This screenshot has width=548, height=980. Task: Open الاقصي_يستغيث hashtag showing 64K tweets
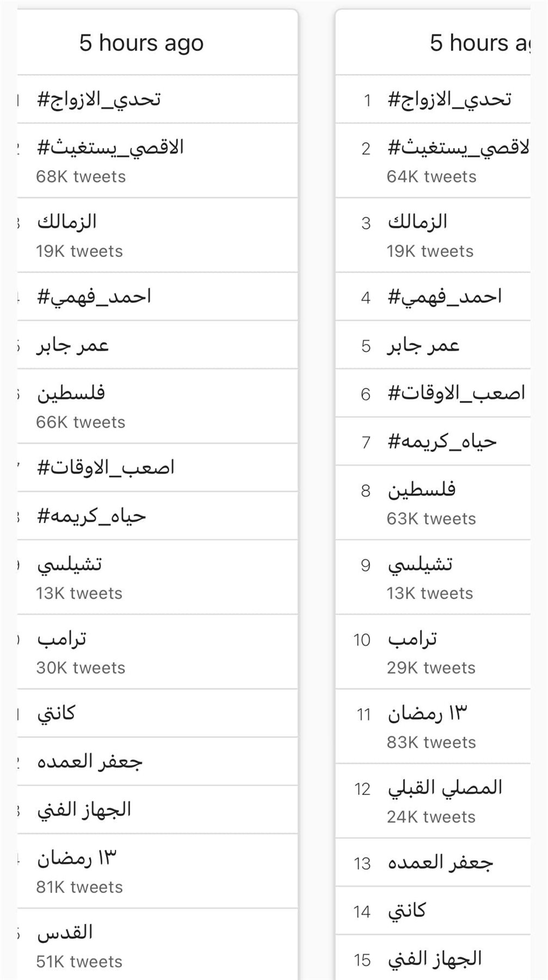point(458,148)
